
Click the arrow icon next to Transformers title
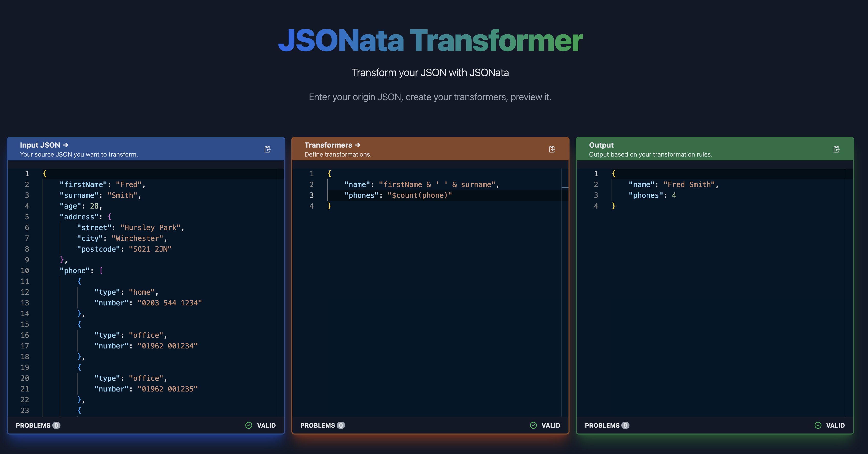coord(357,145)
